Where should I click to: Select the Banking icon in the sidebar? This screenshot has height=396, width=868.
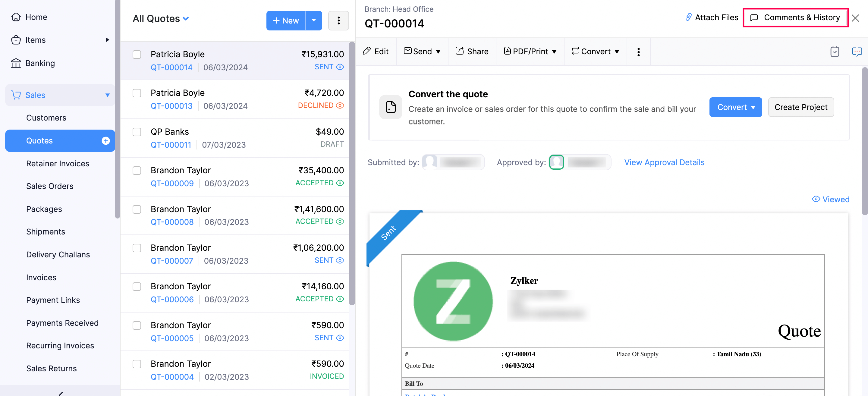click(16, 63)
